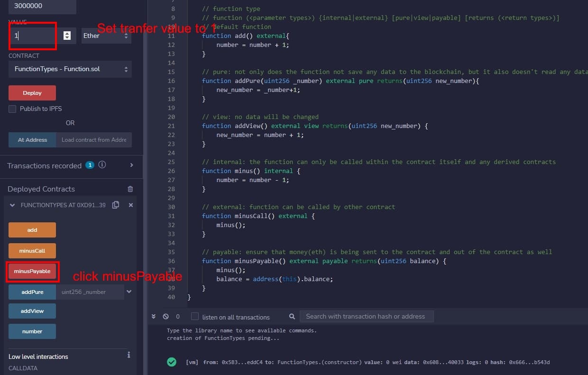588x375 pixels.
Task: Expand the addPure function parameters chevron
Action: (129, 292)
